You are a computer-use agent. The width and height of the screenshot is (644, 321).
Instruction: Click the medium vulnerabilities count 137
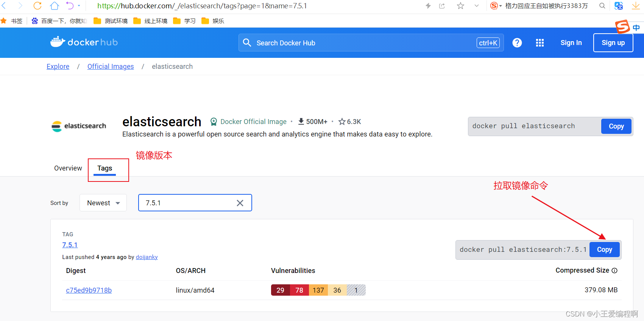(x=318, y=290)
